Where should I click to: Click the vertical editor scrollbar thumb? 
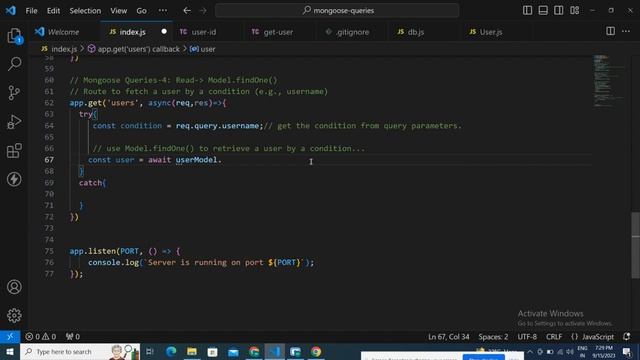[x=636, y=245]
